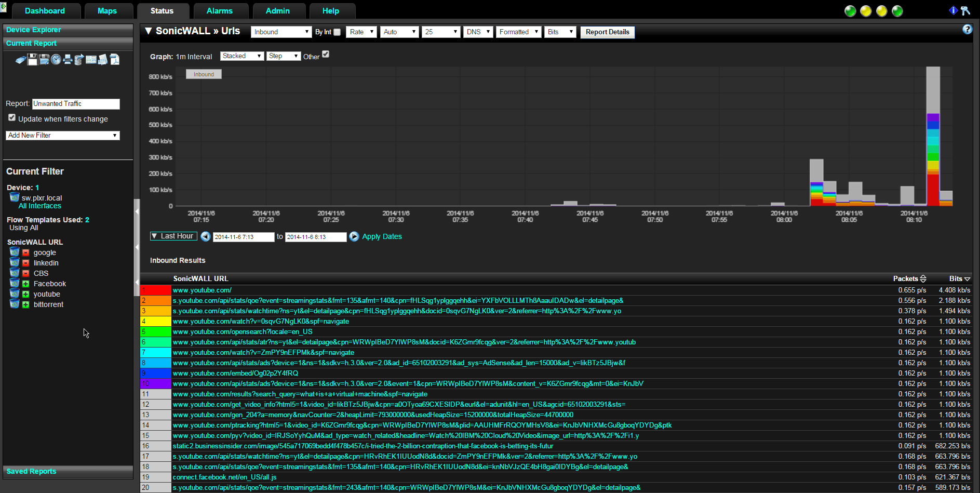Image resolution: width=980 pixels, height=493 pixels.
Task: Click the leftmost green status light
Action: click(850, 11)
